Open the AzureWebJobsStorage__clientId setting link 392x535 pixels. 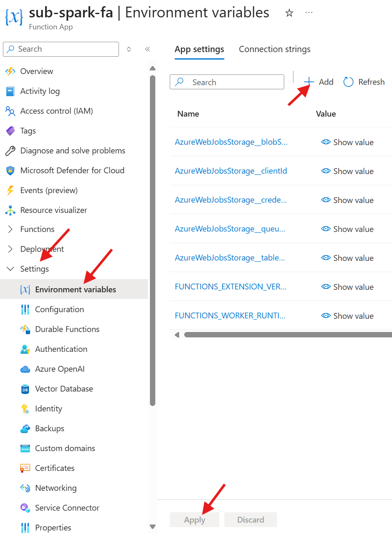230,171
